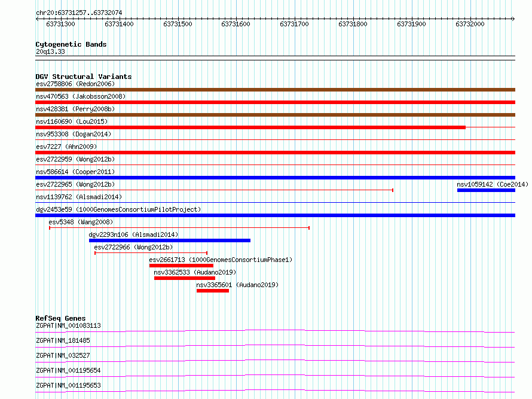Image resolution: width=532 pixels, height=399 pixels.
Task: Click the esv7227 (Ahn2009) label
Action: (66, 147)
